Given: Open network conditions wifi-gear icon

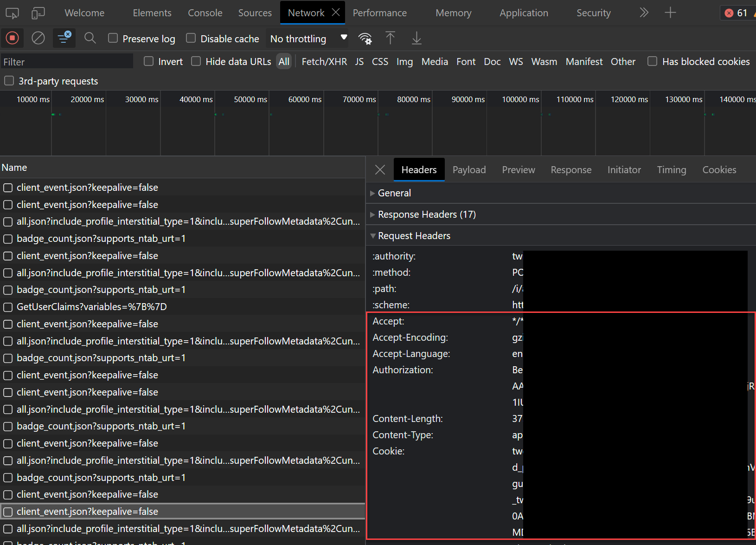Looking at the screenshot, I should coord(365,39).
